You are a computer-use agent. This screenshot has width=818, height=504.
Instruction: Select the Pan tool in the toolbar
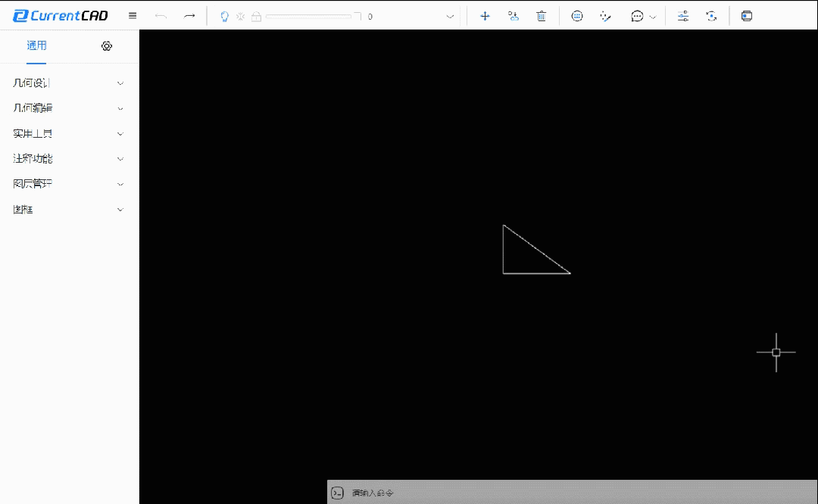click(x=485, y=15)
